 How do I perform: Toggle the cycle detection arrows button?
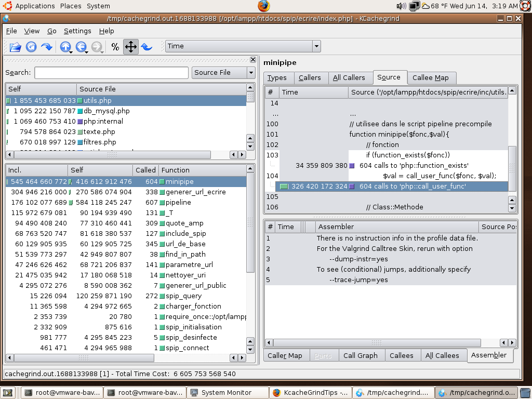pos(131,47)
